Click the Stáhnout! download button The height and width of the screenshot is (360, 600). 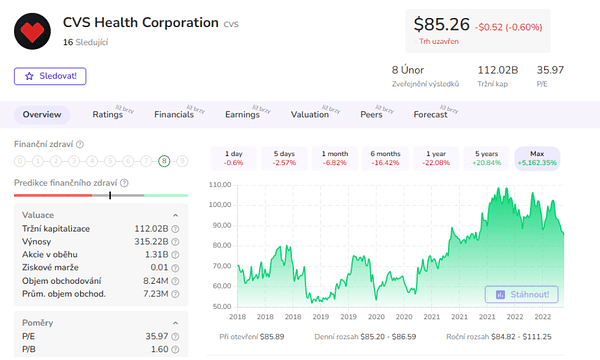coord(522,294)
